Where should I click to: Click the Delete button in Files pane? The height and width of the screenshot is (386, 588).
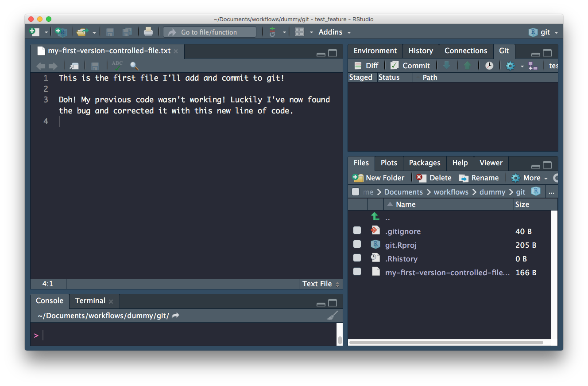[434, 178]
